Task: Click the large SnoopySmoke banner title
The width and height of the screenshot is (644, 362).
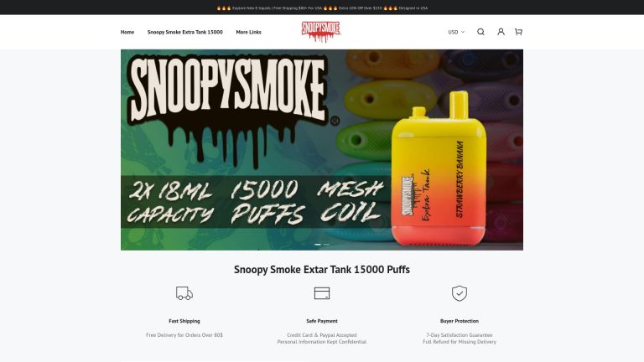Action: pyautogui.click(x=228, y=90)
